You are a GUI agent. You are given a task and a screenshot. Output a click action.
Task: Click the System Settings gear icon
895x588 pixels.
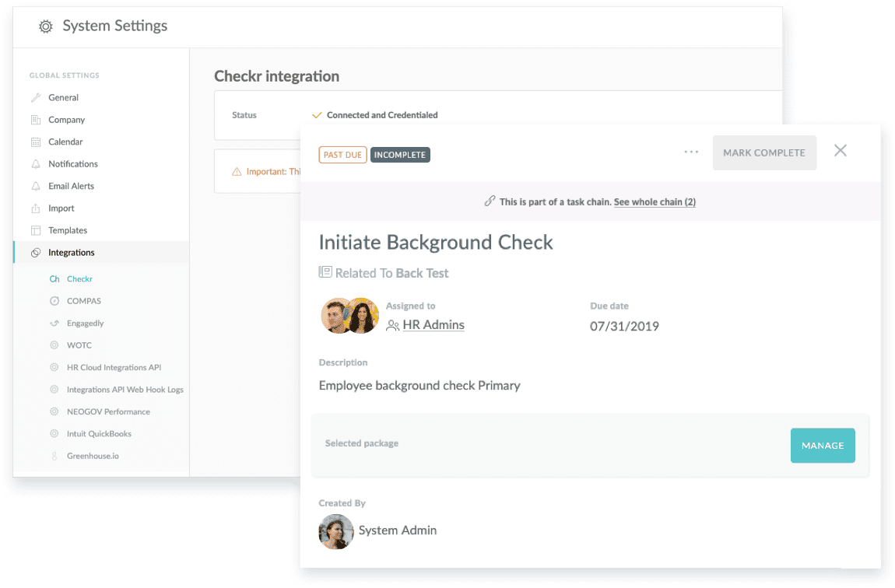pos(46,26)
